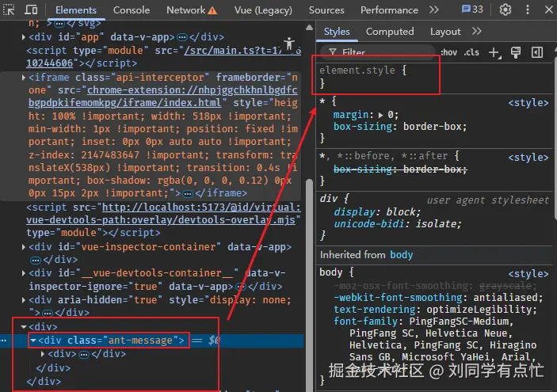Image resolution: width=557 pixels, height=392 pixels.
Task: Open <style> source of body rule
Action: click(528, 274)
